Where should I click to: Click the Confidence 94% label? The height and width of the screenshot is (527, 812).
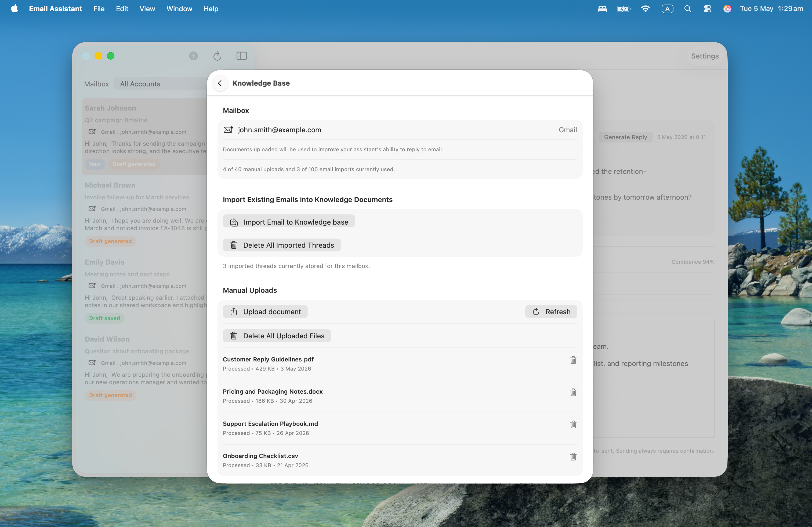click(693, 262)
